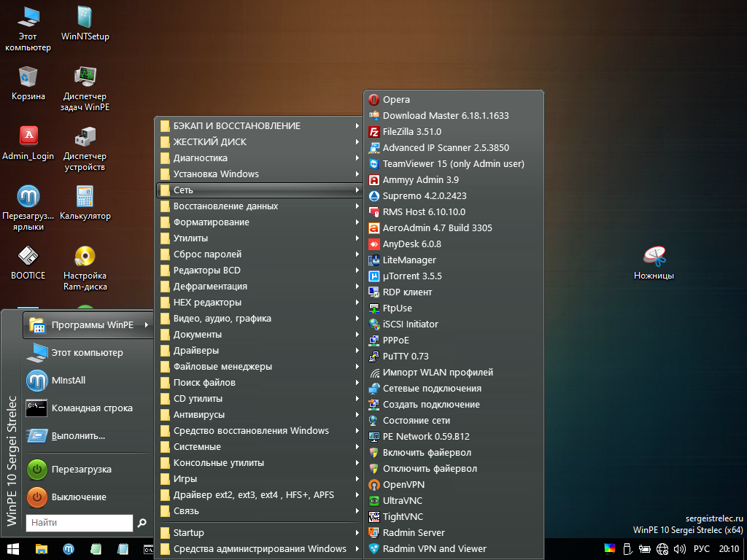Expand Восстановление данных submenu

[260, 206]
